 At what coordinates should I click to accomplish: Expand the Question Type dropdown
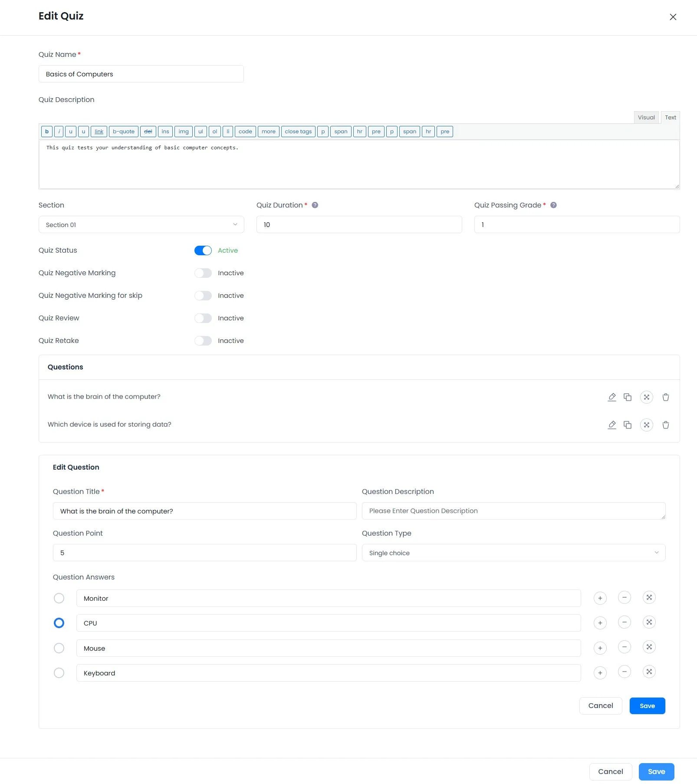513,553
